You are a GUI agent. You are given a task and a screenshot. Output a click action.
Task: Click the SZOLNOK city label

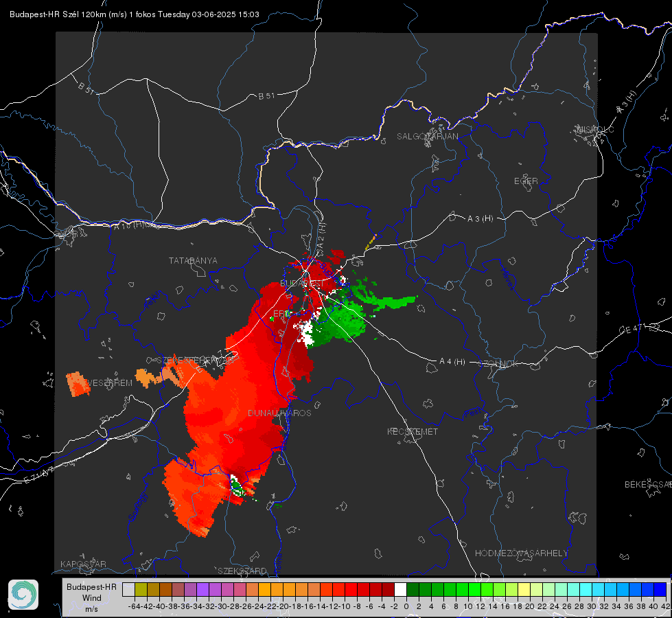498,364
